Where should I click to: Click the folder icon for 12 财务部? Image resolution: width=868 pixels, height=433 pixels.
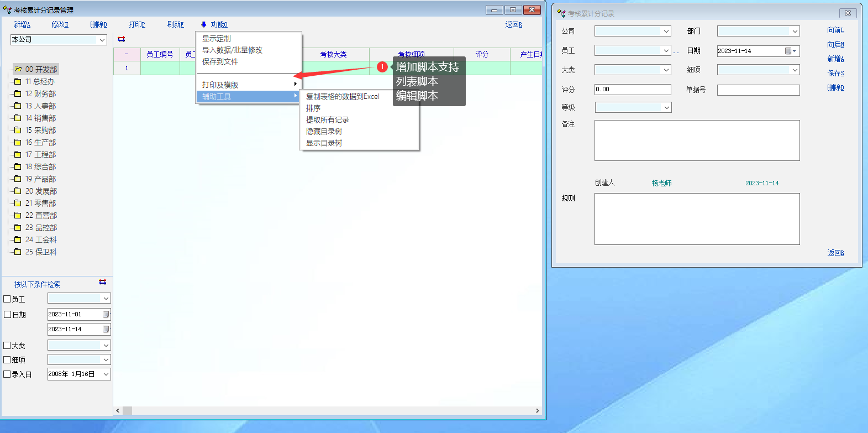18,93
